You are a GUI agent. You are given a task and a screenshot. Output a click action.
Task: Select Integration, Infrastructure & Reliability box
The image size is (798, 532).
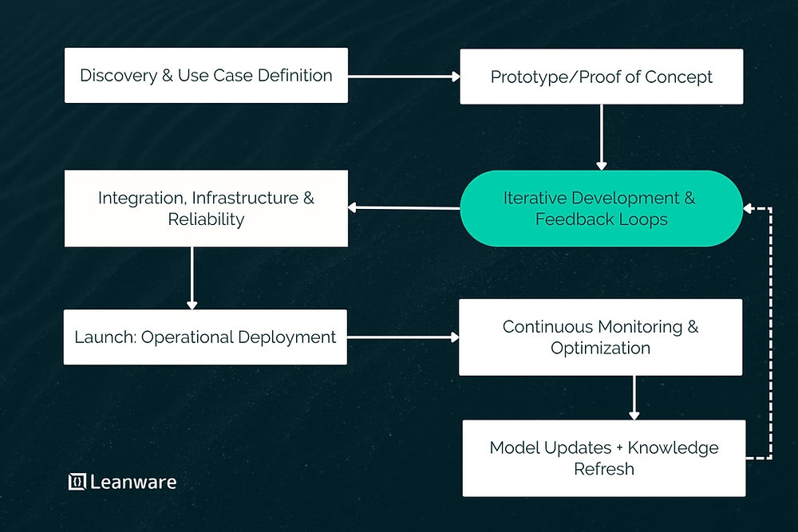[206, 208]
